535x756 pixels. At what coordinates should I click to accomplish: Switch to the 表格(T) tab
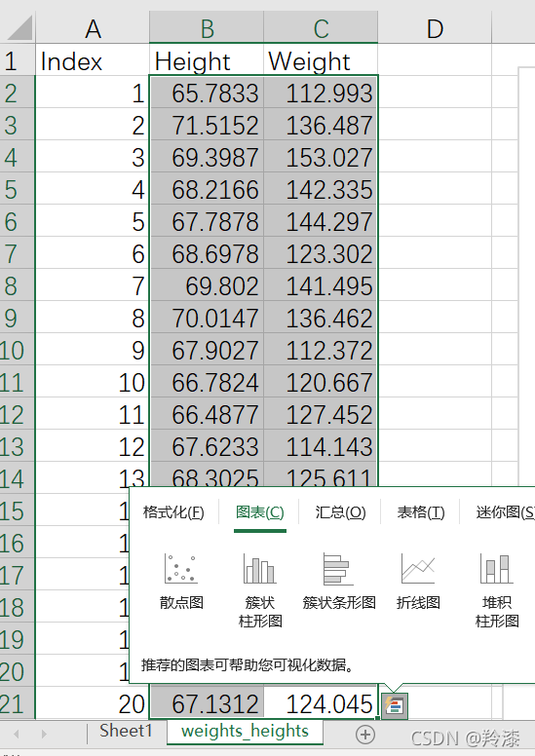[x=421, y=512]
